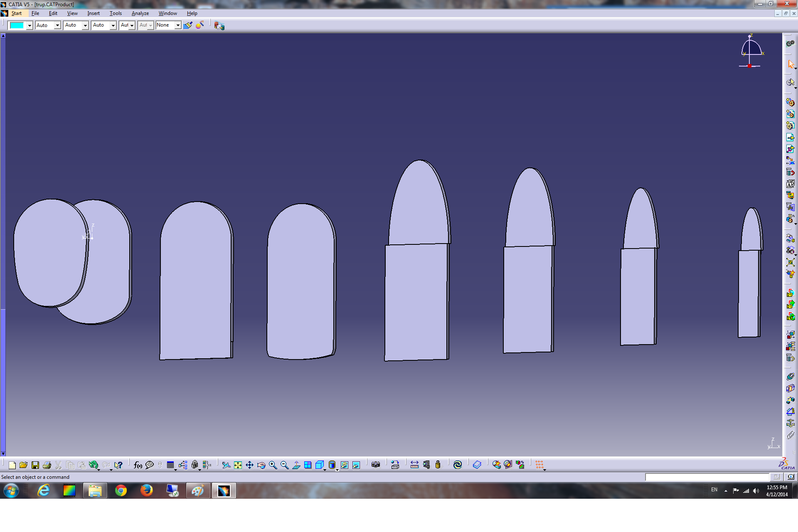Click the Formula f(x) icon
Viewport: 798px width, 532px height.
pyautogui.click(x=138, y=465)
